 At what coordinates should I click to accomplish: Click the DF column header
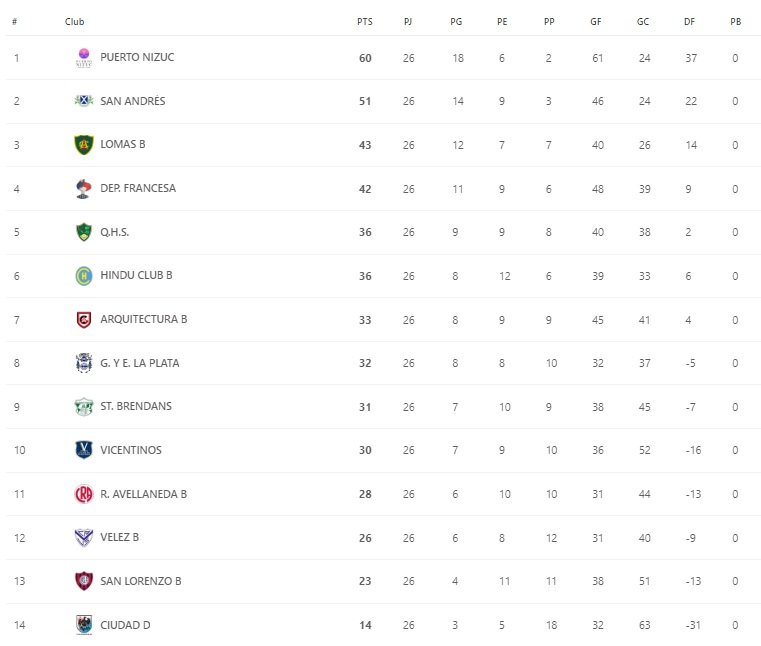coord(690,21)
